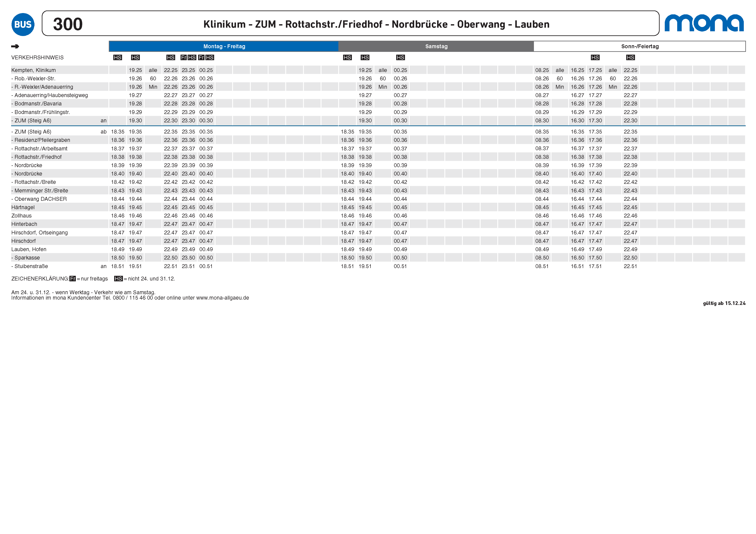The height and width of the screenshot is (534, 756).
Task: Click the mona logo at top right
Action: pyautogui.click(x=704, y=23)
